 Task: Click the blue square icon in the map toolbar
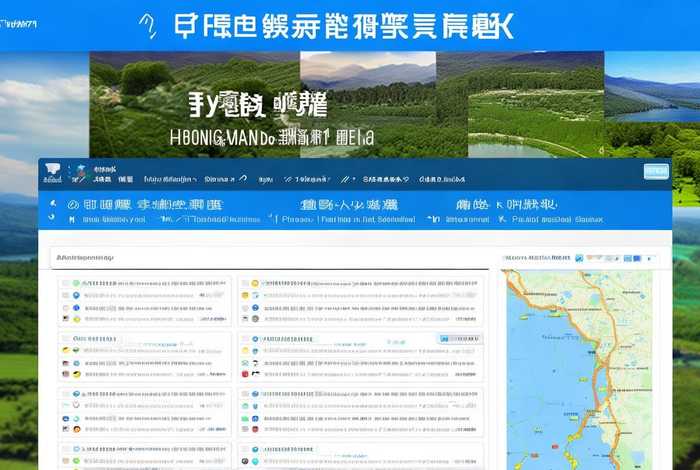click(637, 258)
